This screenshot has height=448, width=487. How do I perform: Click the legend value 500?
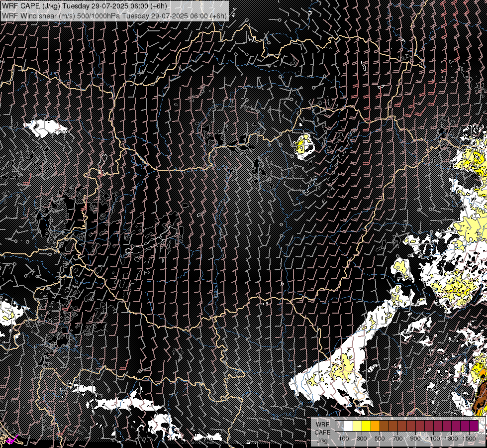[x=380, y=439]
